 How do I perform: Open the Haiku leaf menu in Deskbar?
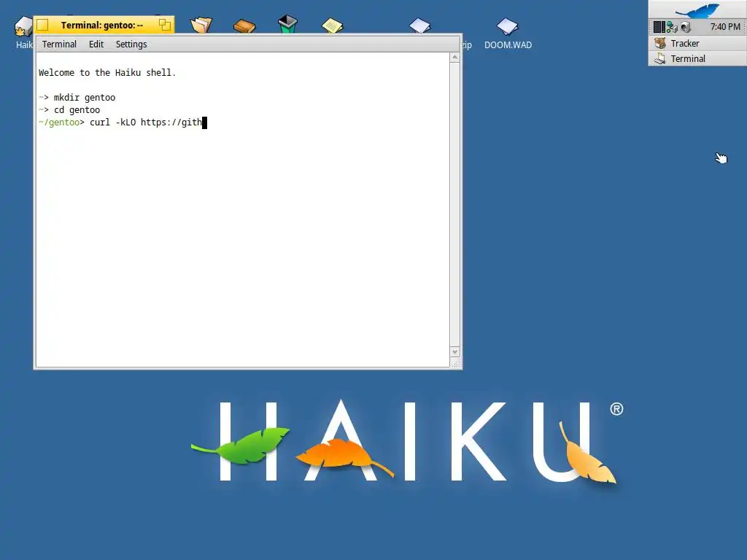(697, 9)
